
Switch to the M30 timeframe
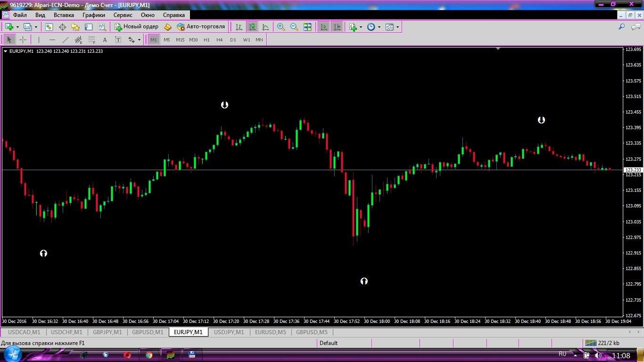click(x=193, y=40)
